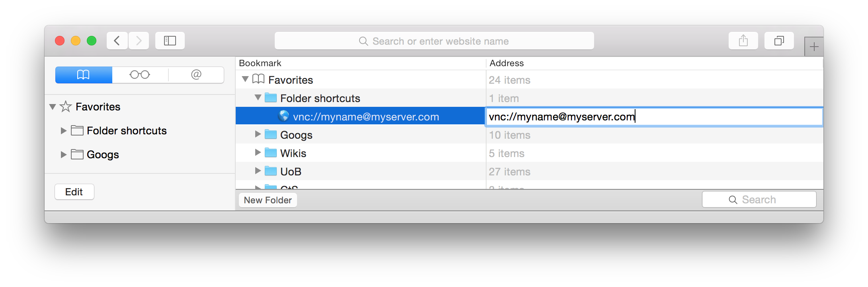Image resolution: width=868 pixels, height=287 pixels.
Task: Click the Edit button
Action: tap(74, 192)
